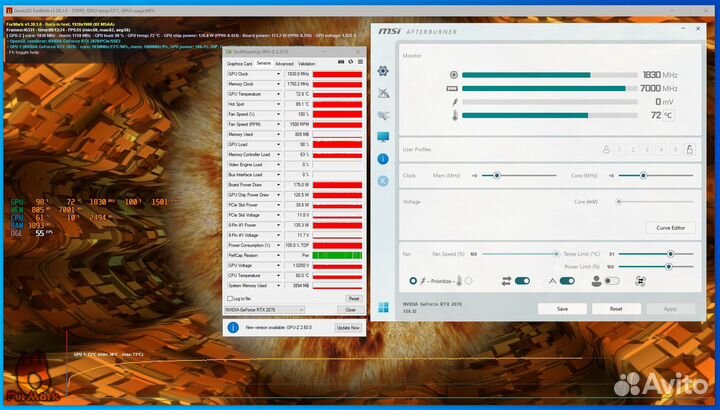Open the GPU Clock sensor dropdown
Image resolution: width=720 pixels, height=410 pixels.
pyautogui.click(x=278, y=74)
